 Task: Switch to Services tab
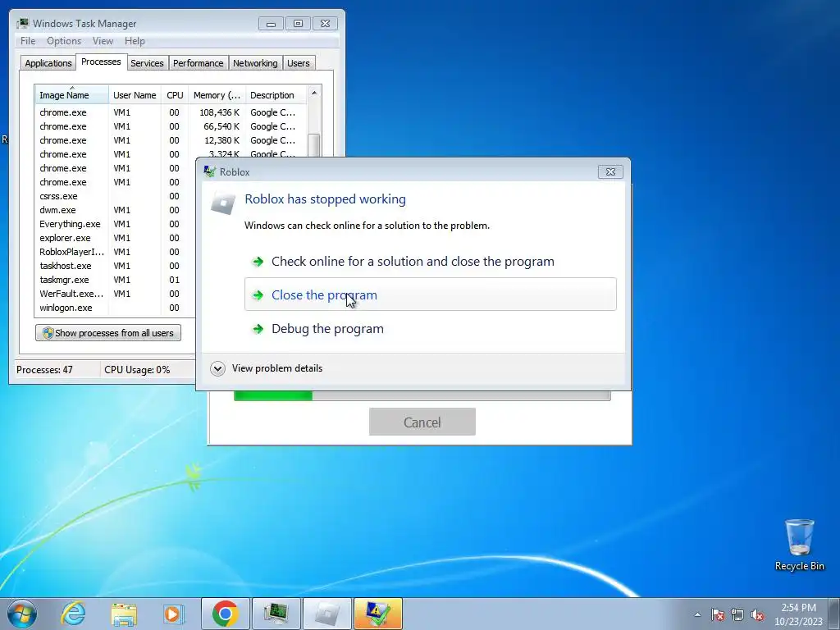(147, 63)
